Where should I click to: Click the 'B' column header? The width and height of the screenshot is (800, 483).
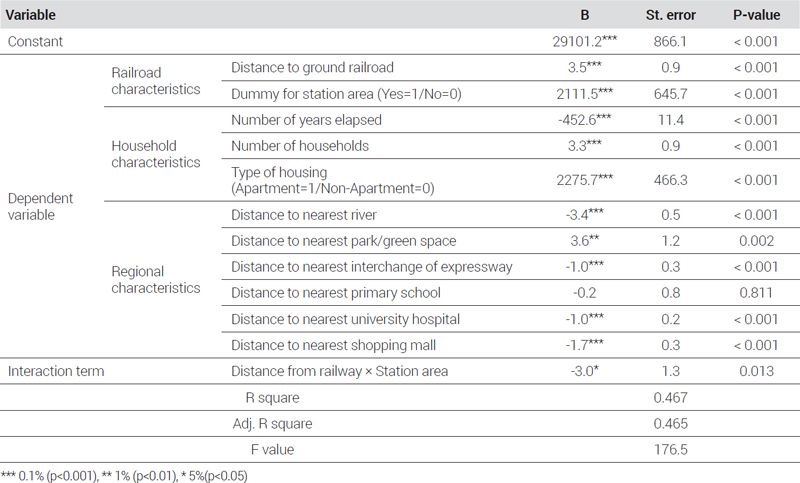pyautogui.click(x=585, y=15)
